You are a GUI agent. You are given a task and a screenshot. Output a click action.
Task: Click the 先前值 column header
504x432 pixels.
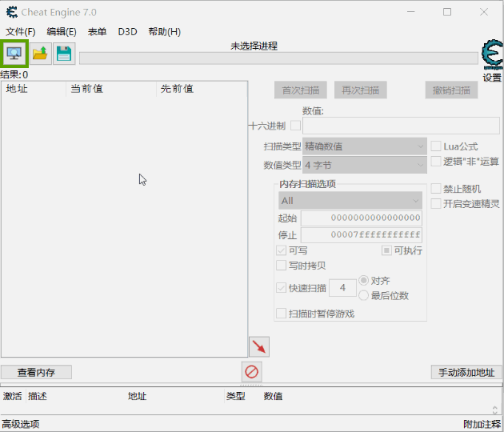click(x=202, y=89)
